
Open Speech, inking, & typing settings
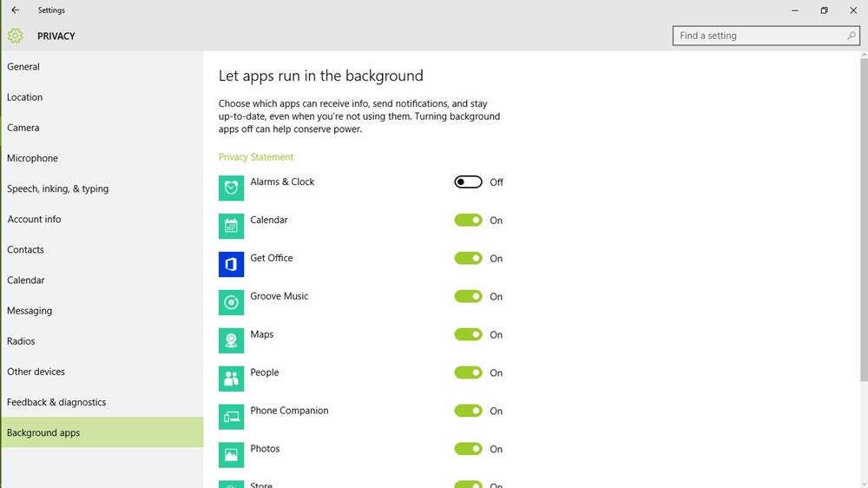(58, 188)
